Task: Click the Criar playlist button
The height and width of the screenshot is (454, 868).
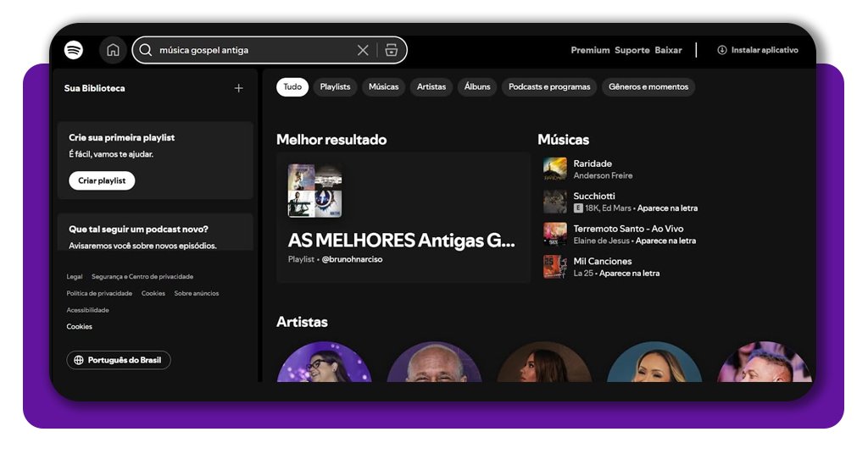Action: click(x=102, y=180)
